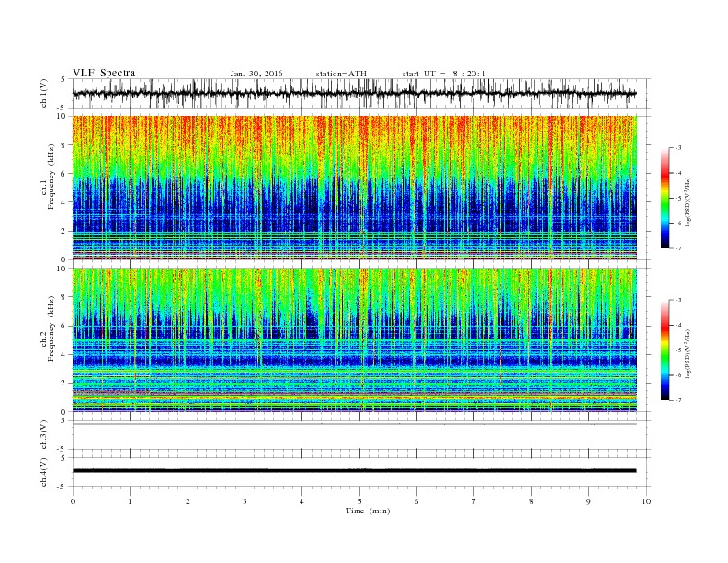The height and width of the screenshot is (563, 728).
Task: Click time axis tick label "10"
Action: (x=646, y=501)
